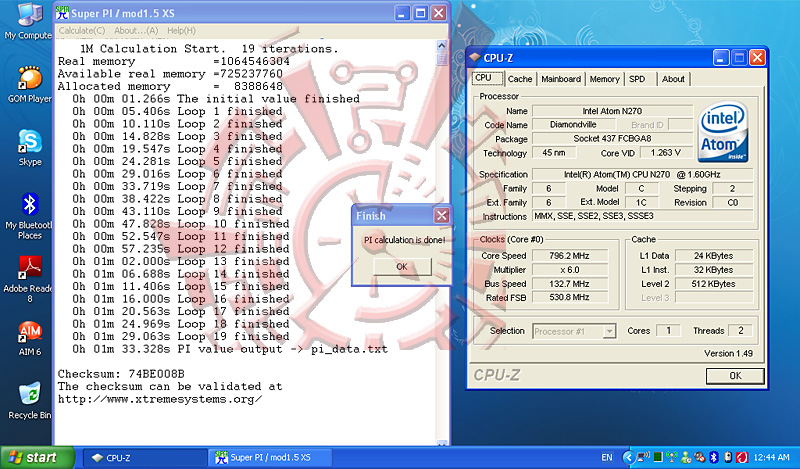Click the green wireless antenna tray icon
800x469 pixels.
click(672, 457)
